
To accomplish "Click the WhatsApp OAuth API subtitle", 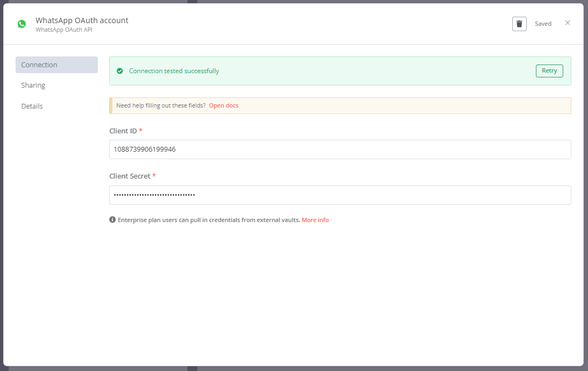I will 64,30.
